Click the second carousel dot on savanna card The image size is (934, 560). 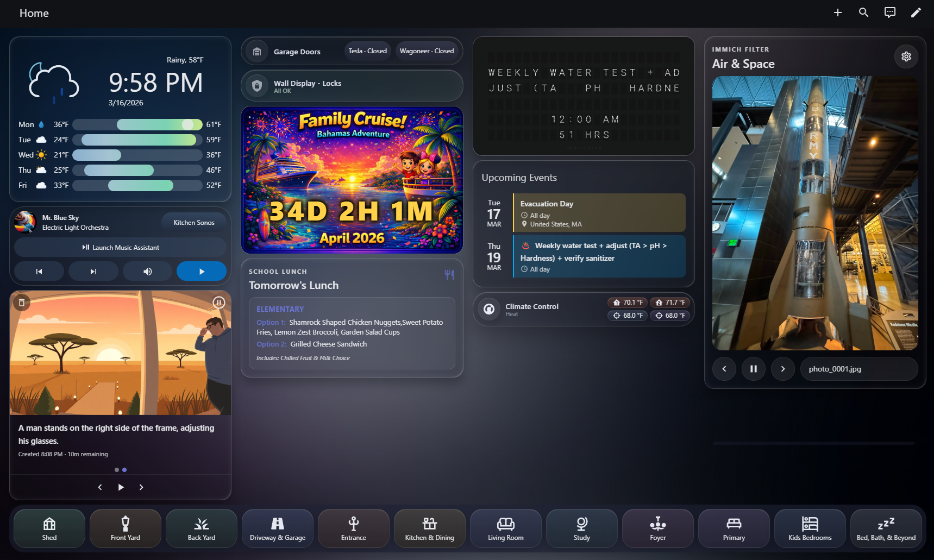(x=124, y=470)
